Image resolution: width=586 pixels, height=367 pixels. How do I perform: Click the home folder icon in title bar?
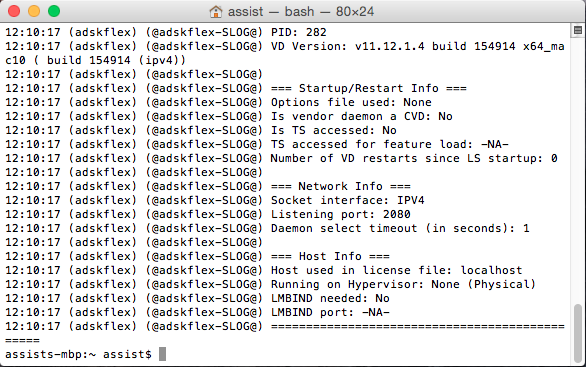[216, 12]
